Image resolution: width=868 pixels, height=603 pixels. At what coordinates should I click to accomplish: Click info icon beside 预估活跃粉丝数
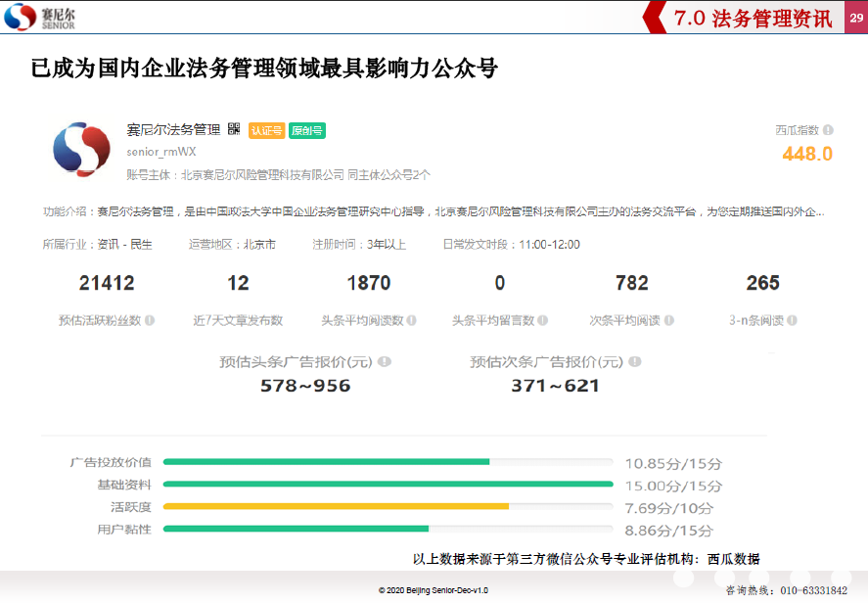pyautogui.click(x=150, y=320)
